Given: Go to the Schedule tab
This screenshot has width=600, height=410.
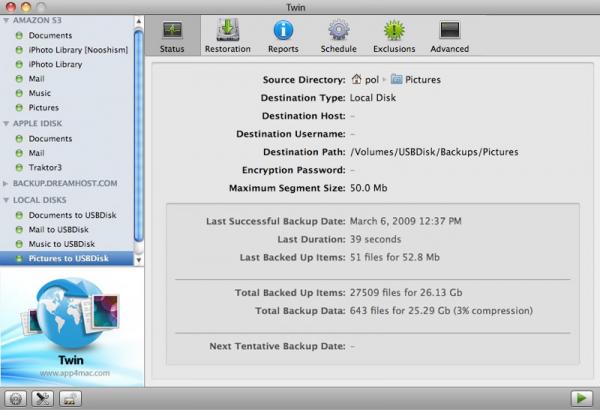Looking at the screenshot, I should 339,36.
